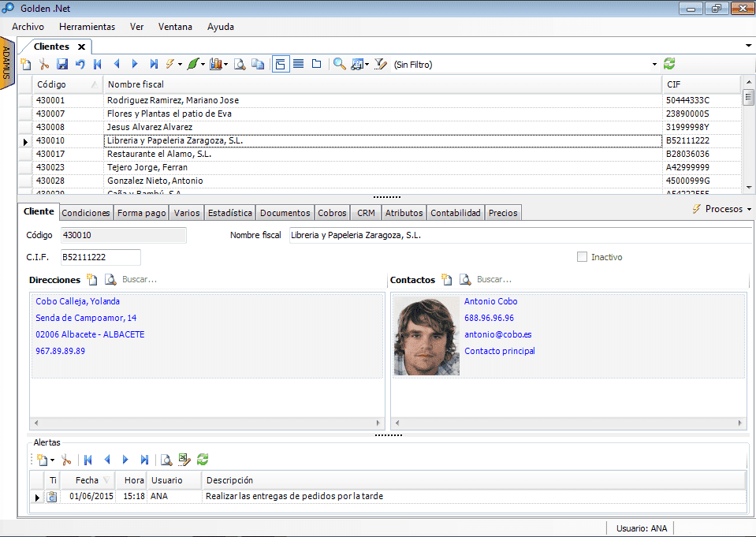Click Antonio Cobo contact photo
756x537 pixels.
tap(426, 336)
